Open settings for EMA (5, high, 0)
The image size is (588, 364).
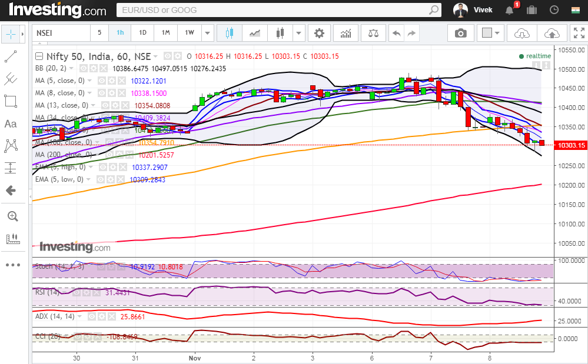point(112,167)
